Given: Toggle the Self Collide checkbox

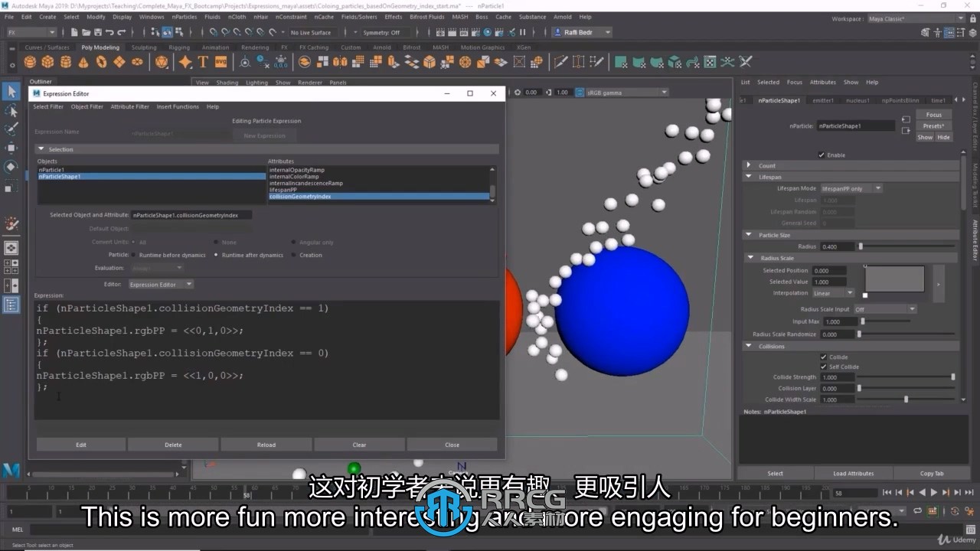Looking at the screenshot, I should pos(823,367).
